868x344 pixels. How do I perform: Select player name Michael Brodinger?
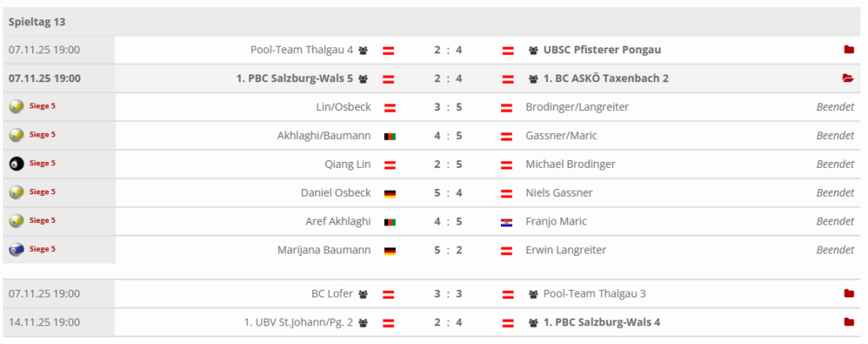tap(570, 164)
